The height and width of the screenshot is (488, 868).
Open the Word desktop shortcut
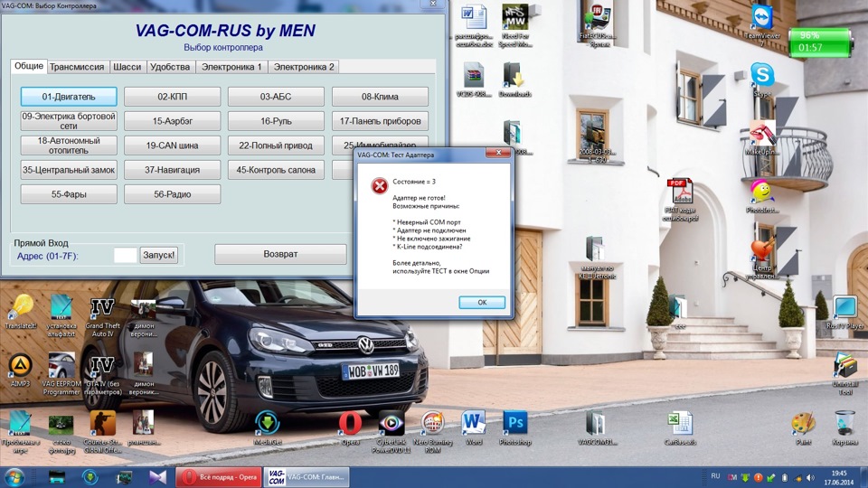pyautogui.click(x=473, y=428)
